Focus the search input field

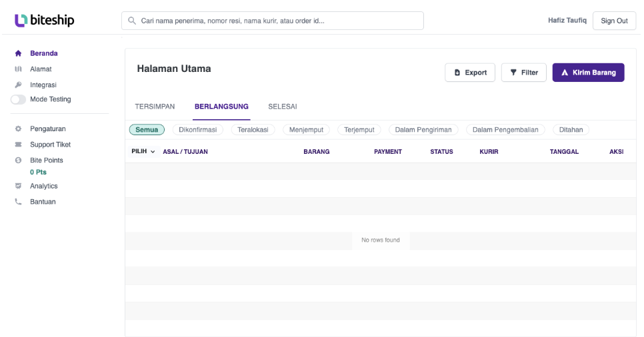coord(272,21)
